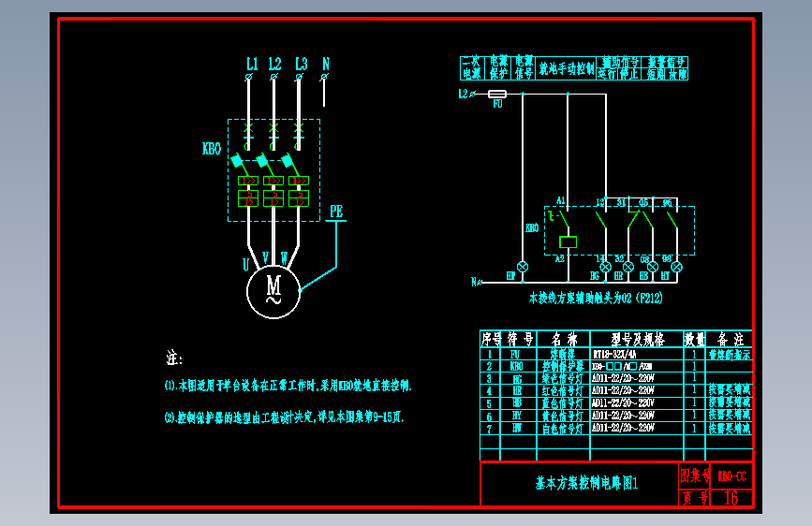812x526 pixels.
Task: Click the page number 16
Action: pos(731,498)
